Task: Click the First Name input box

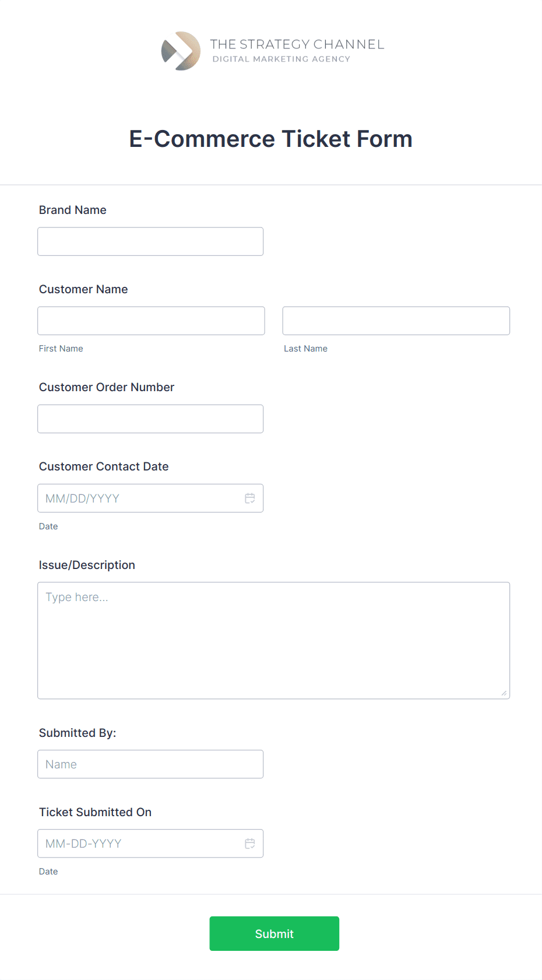Action: coord(150,320)
